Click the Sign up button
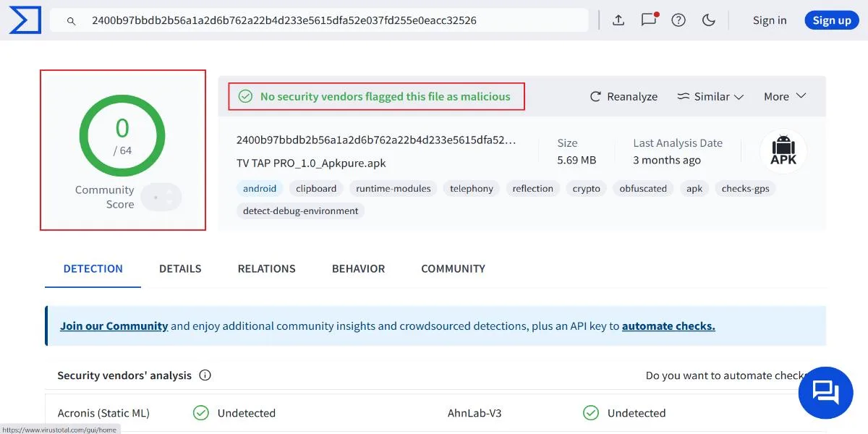Image resolution: width=868 pixels, height=434 pixels. [x=832, y=20]
